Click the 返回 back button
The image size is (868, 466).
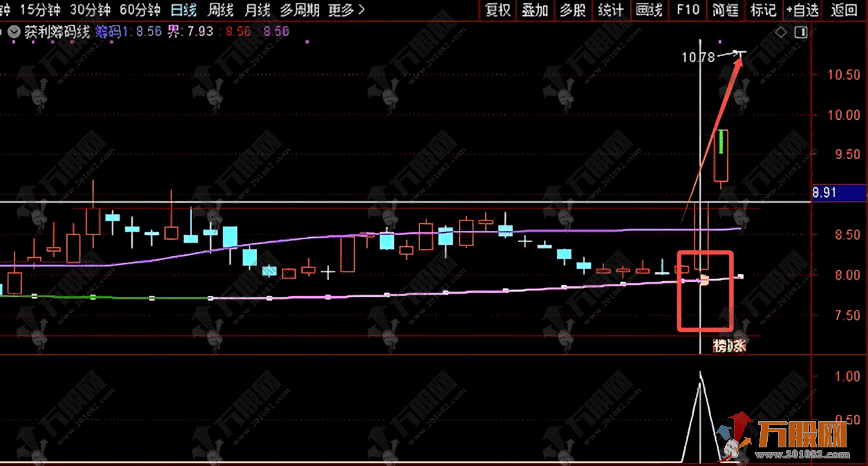844,10
